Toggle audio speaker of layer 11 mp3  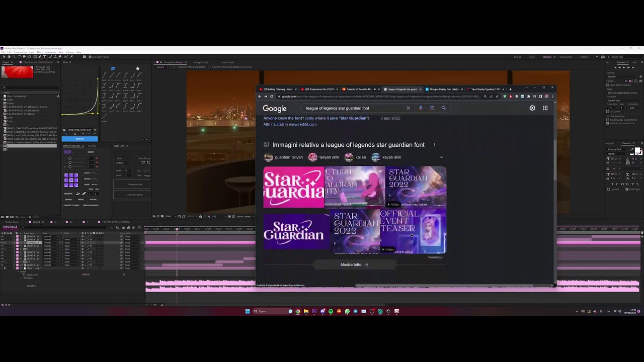[5, 268]
